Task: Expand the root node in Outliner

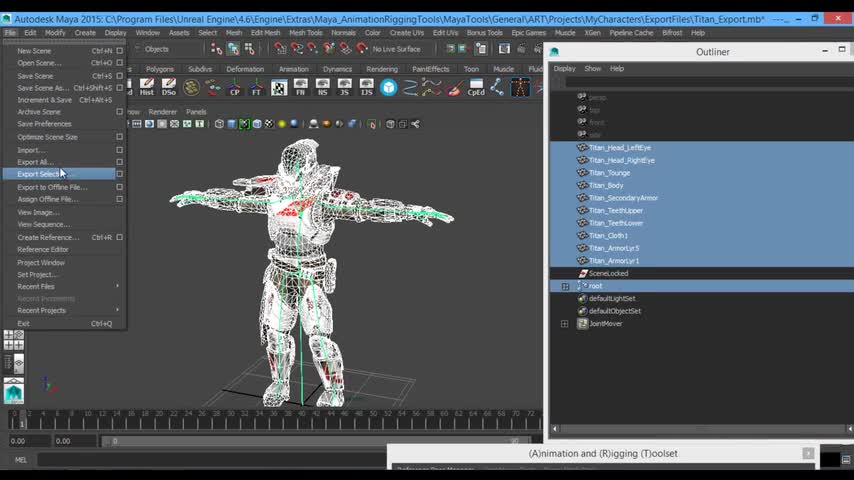Action: 565,286
